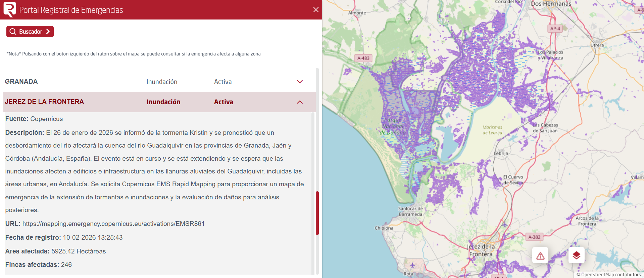Click the airport icon near Rota
644x278 pixels.
tap(413, 265)
